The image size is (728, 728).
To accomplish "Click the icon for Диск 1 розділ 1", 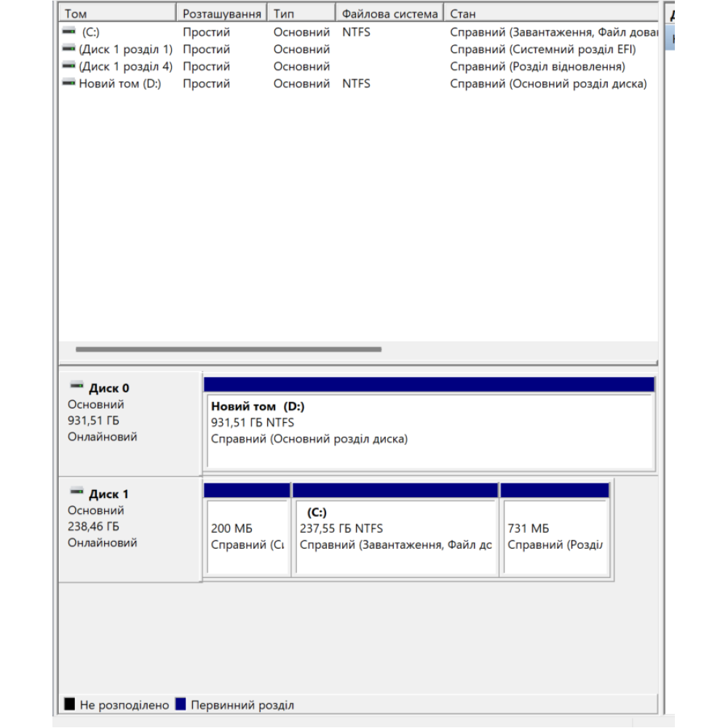I will coord(69,50).
